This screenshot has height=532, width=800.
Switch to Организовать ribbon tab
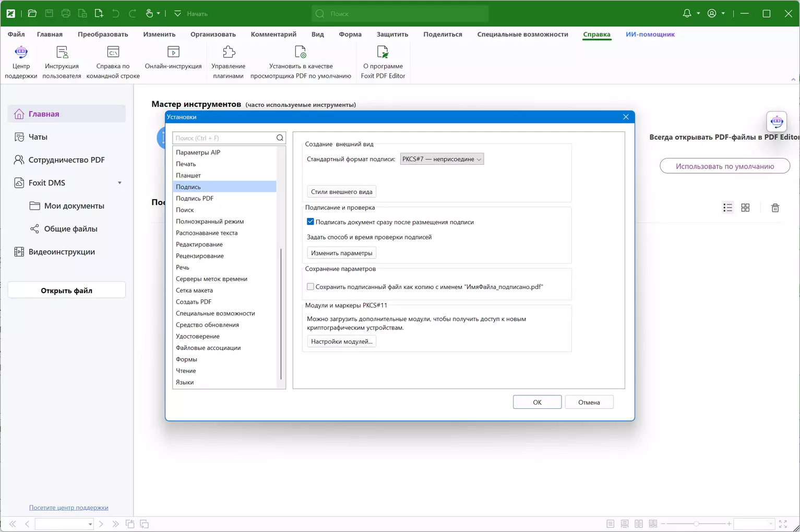point(213,34)
